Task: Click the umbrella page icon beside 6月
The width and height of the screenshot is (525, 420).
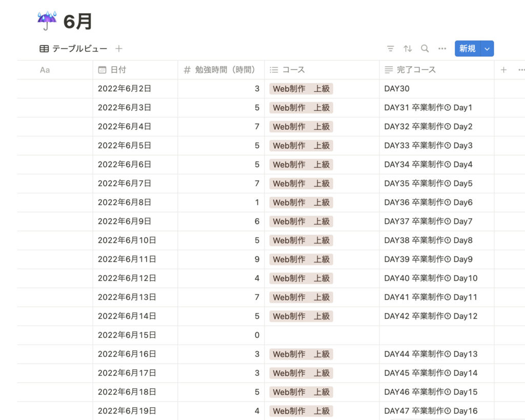Action: [x=47, y=21]
